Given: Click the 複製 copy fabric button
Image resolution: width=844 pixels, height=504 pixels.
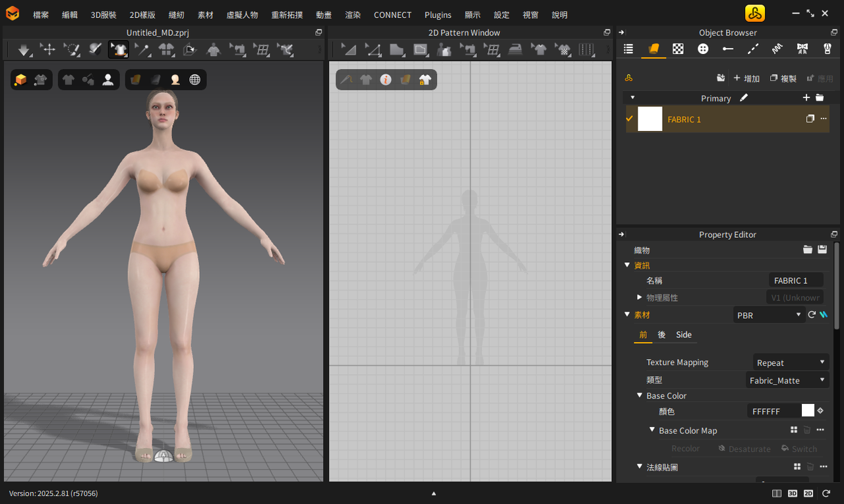Looking at the screenshot, I should pyautogui.click(x=783, y=78).
